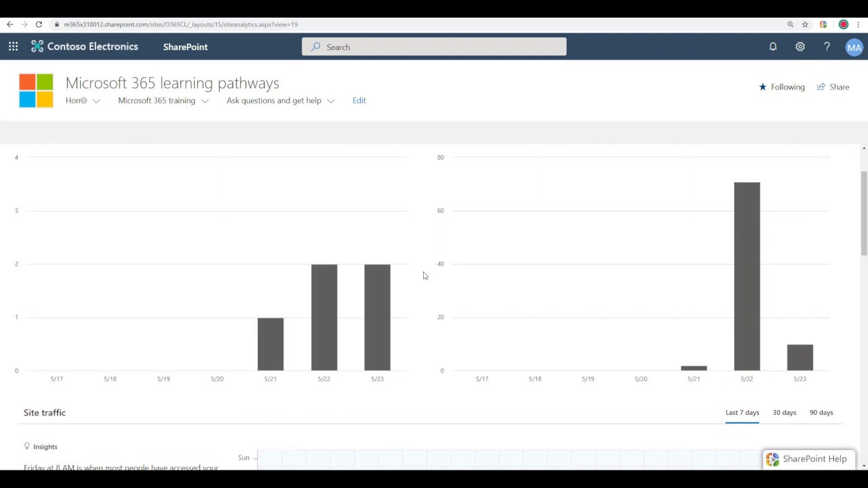Screen dimensions: 868x488
Task: Click the browser zoom magnifier icon
Action: tap(790, 24)
